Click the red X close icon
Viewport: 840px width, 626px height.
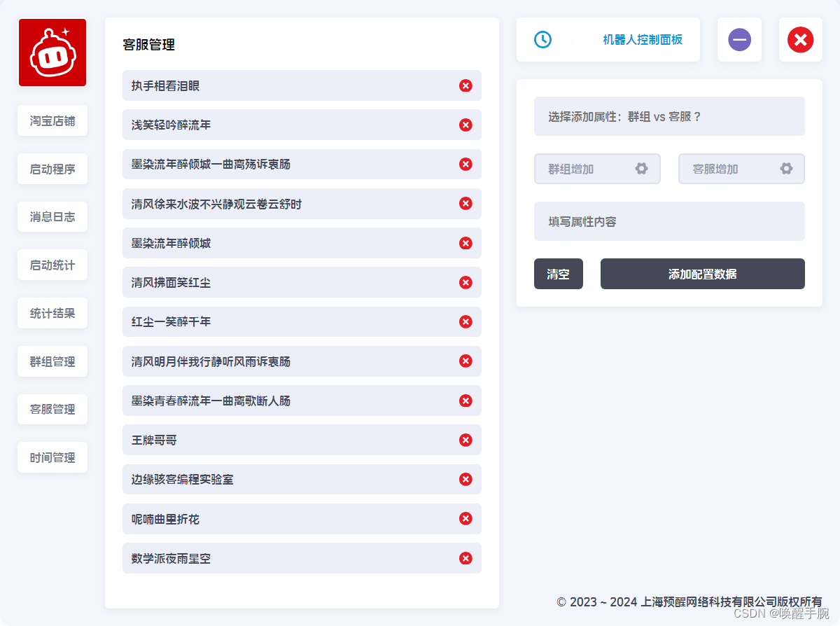click(800, 39)
